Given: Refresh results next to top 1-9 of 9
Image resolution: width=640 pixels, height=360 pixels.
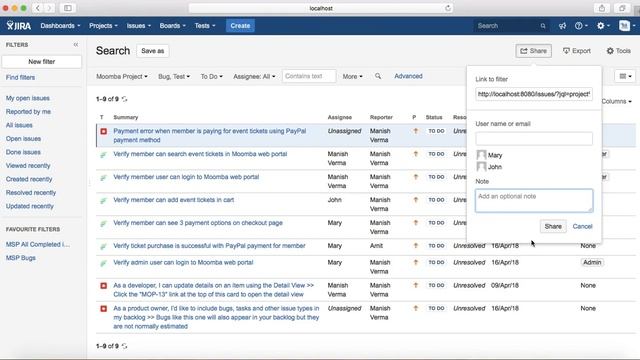Looking at the screenshot, I should click(x=124, y=99).
